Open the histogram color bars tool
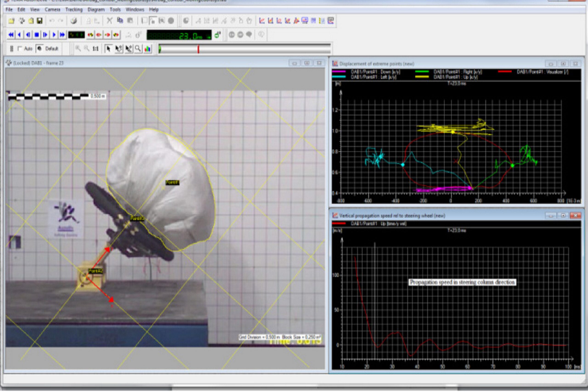Viewport: 588px width, 392px height. [147, 48]
